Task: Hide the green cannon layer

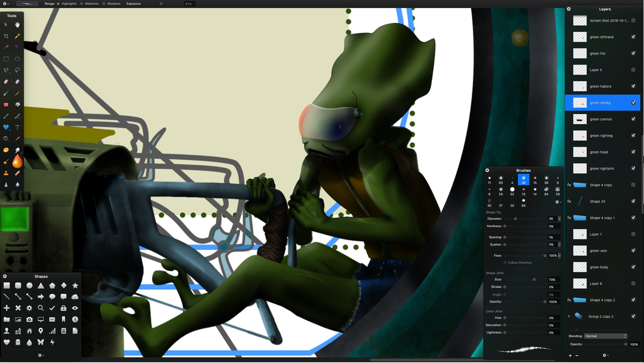Action: (x=633, y=119)
